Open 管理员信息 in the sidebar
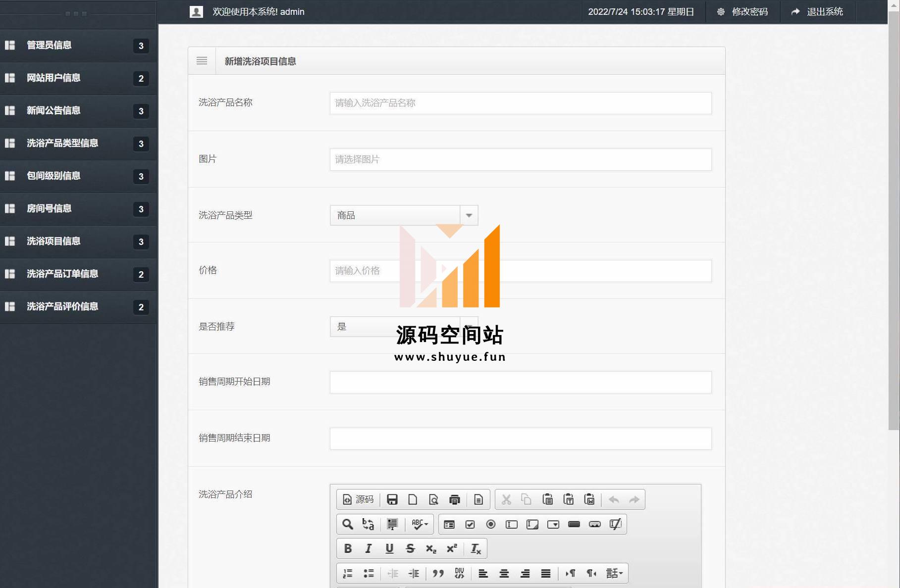 click(x=78, y=46)
